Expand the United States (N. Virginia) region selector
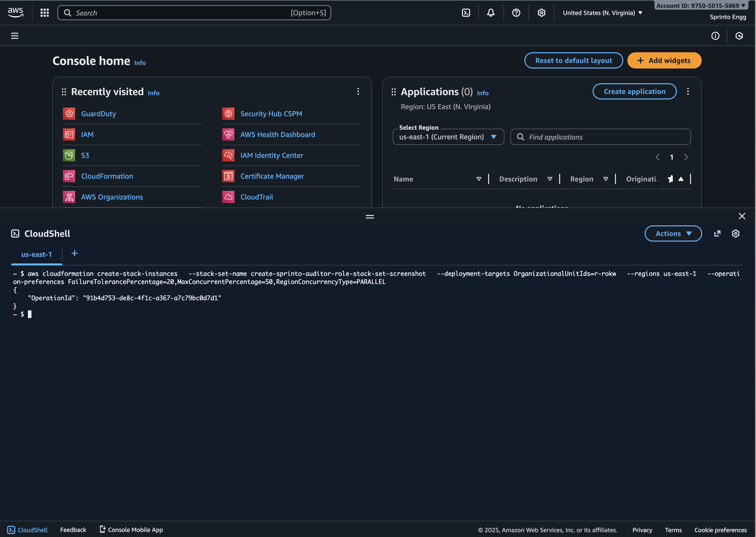756x537 pixels. coord(602,13)
